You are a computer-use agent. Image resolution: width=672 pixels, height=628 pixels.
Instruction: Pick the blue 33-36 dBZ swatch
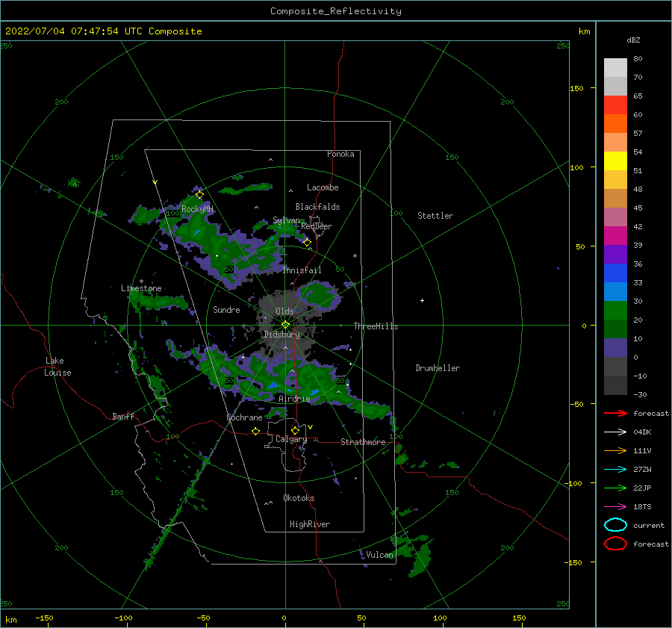(x=615, y=273)
